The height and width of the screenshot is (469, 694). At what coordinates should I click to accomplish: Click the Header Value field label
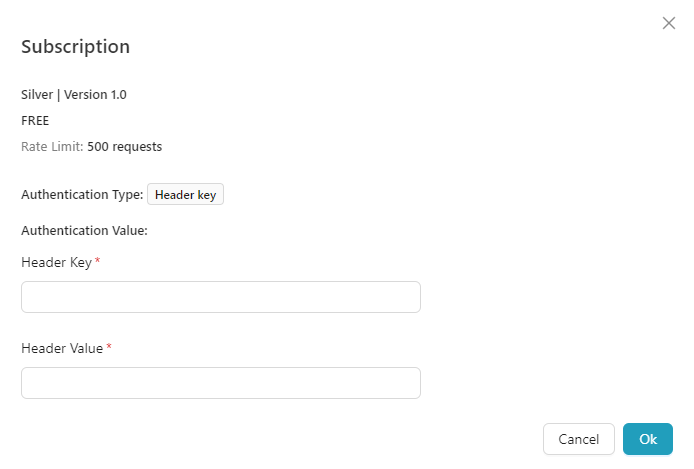point(62,348)
